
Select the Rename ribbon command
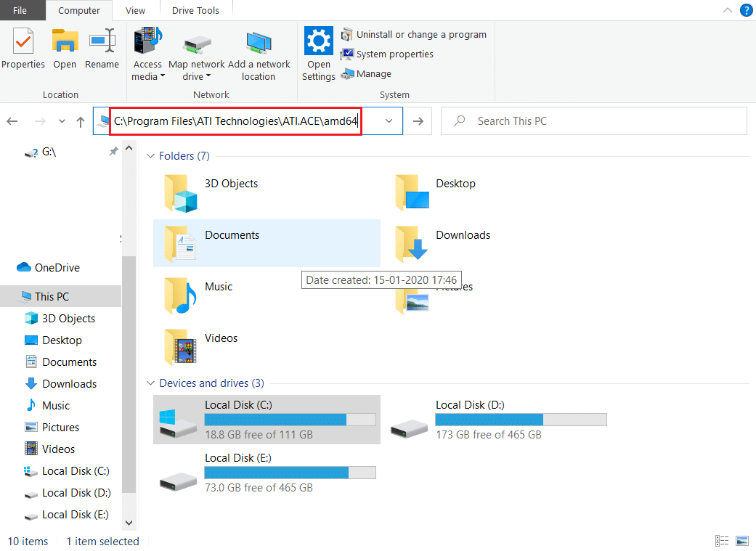(102, 48)
